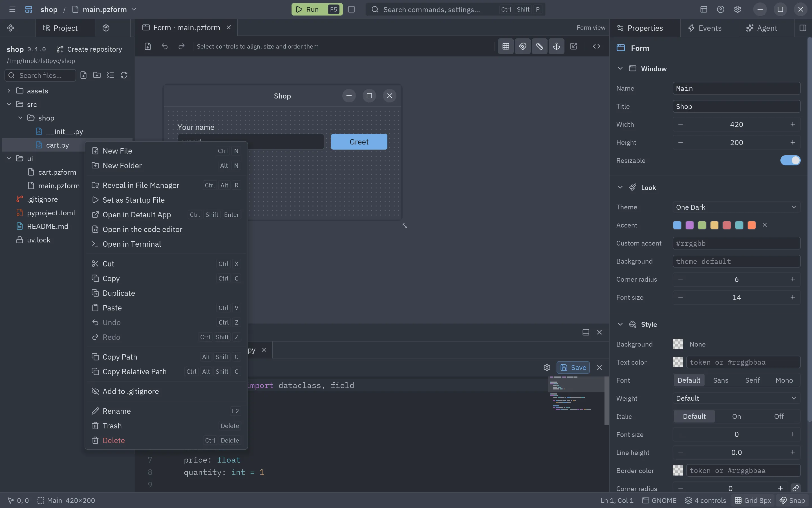Click the redo arrow in form toolbar

click(182, 46)
